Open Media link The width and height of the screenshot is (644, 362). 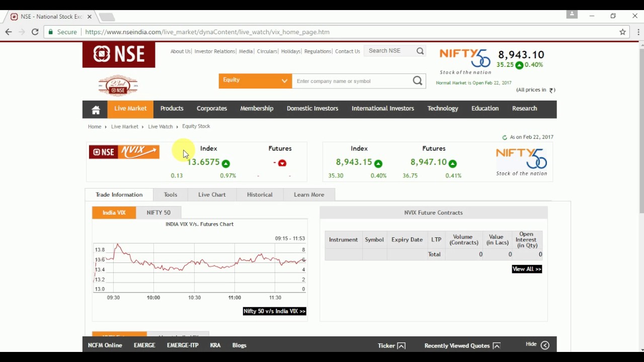tap(246, 51)
